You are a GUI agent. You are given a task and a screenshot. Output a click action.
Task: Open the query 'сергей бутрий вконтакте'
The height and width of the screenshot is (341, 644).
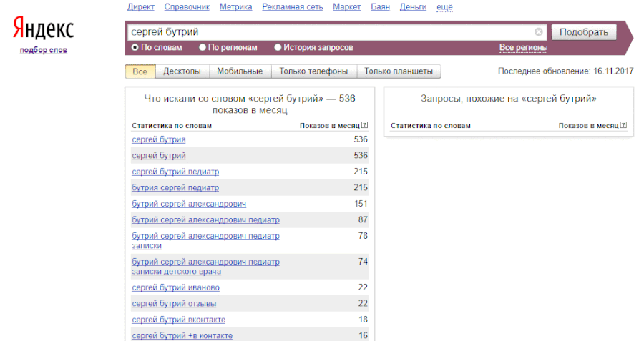[179, 320]
